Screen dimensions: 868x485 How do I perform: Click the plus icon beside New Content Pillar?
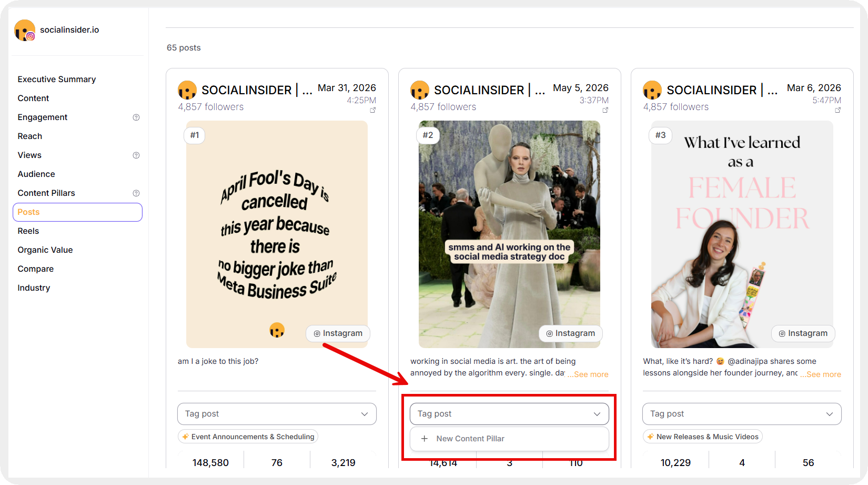click(425, 439)
